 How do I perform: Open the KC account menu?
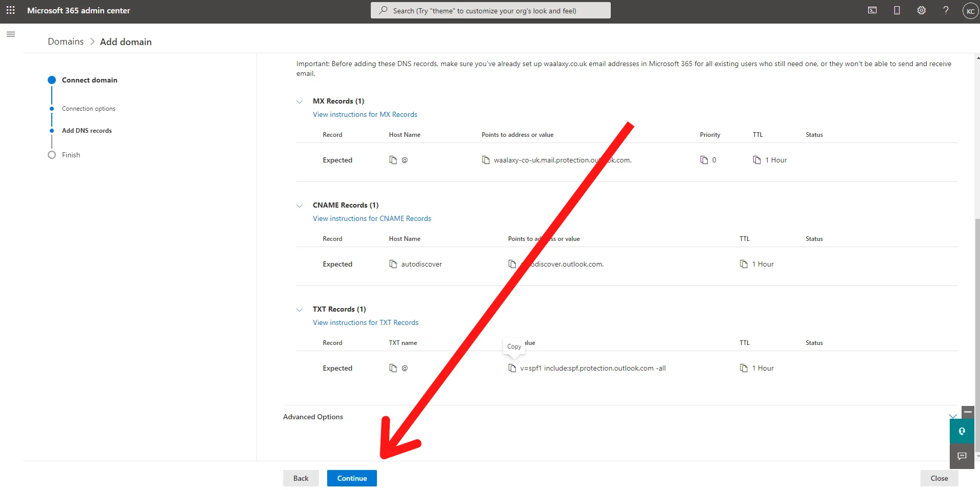coord(970,11)
